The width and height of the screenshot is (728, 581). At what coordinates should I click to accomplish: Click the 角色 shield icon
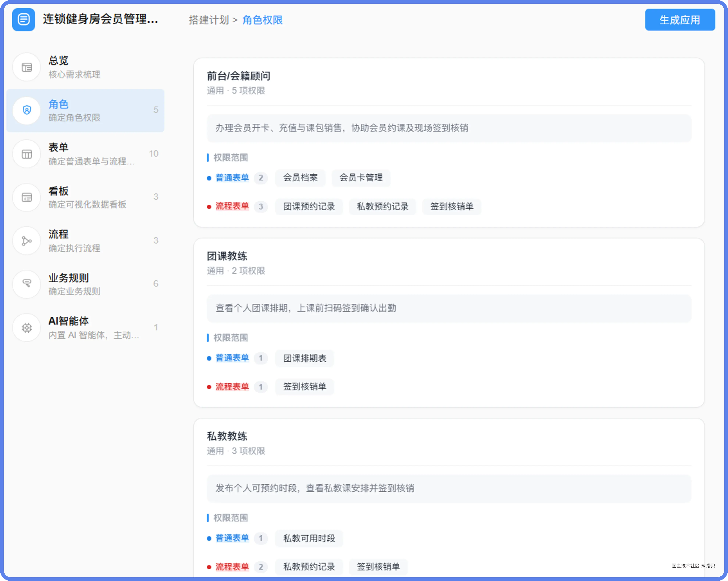pos(27,110)
